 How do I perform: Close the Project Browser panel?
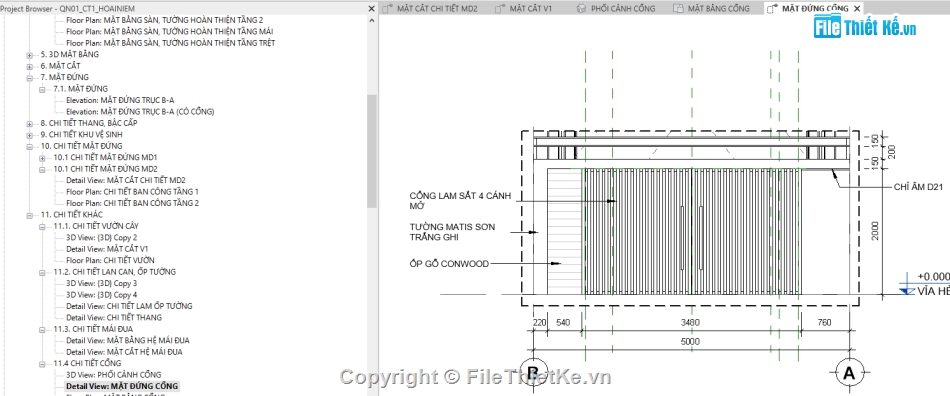(371, 8)
